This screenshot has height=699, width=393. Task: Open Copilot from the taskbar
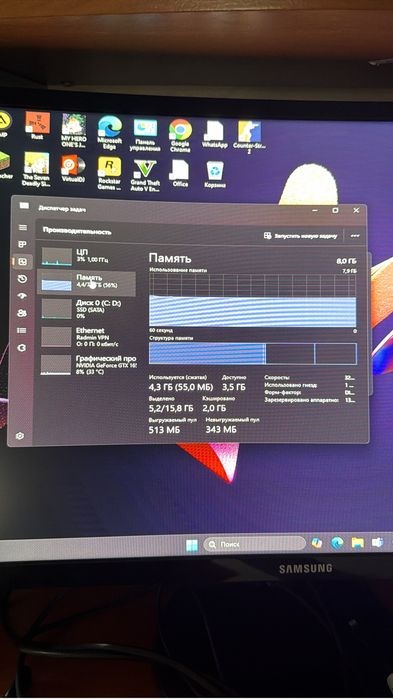[x=317, y=543]
